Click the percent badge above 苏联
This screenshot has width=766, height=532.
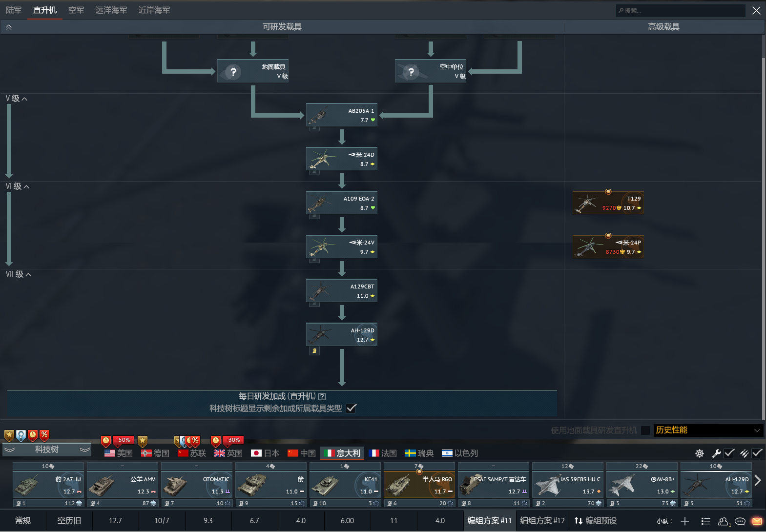pos(195,441)
